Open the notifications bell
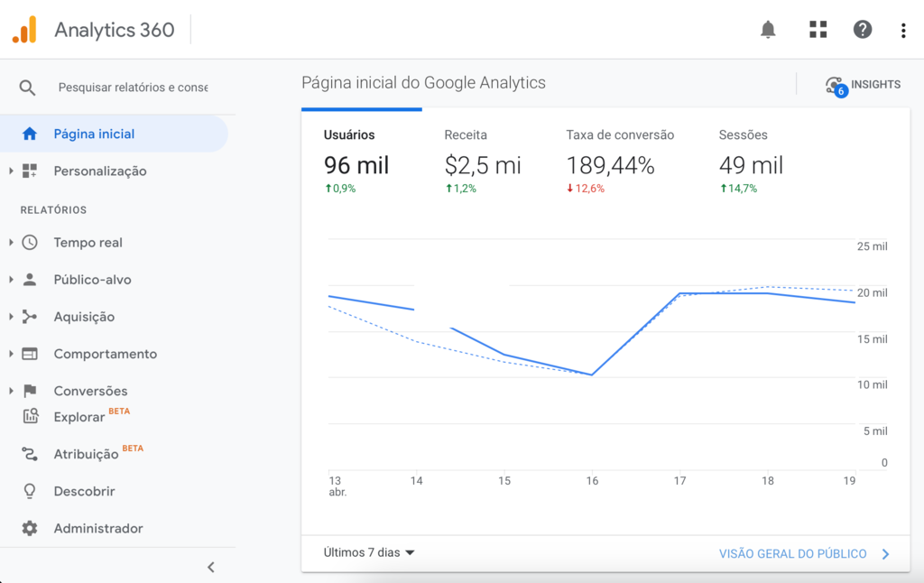This screenshot has height=583, width=924. (768, 29)
